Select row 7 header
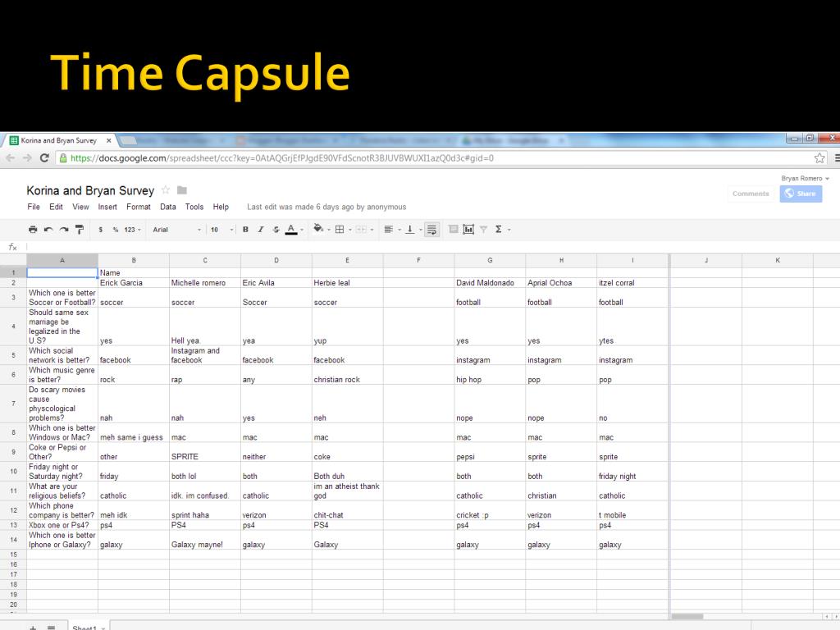840x630 pixels. point(13,404)
